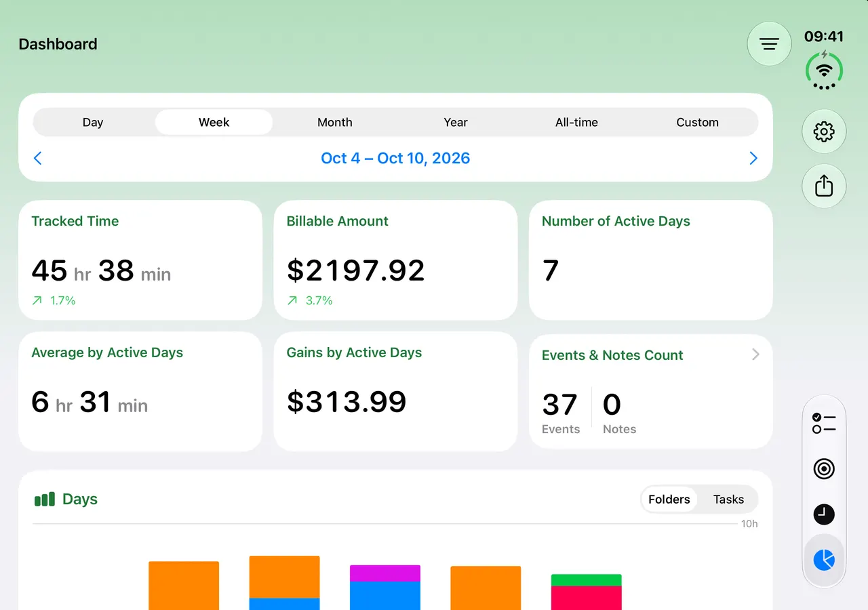This screenshot has height=610, width=868.
Task: Open the Billable Amount card
Action: (395, 260)
